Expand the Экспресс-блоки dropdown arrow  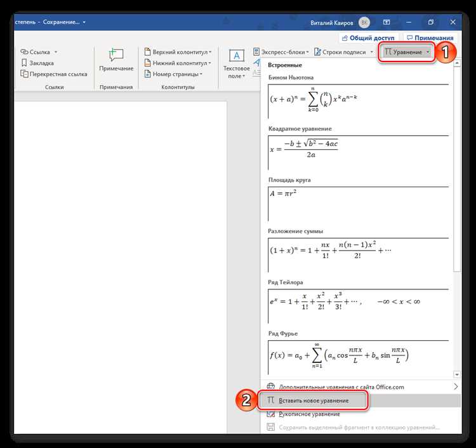[307, 52]
